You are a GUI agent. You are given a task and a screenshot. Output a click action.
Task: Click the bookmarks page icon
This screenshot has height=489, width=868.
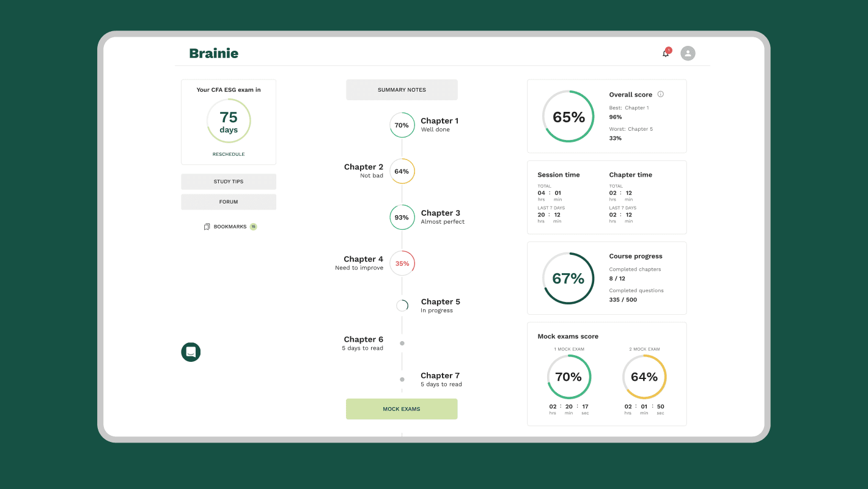tap(207, 227)
